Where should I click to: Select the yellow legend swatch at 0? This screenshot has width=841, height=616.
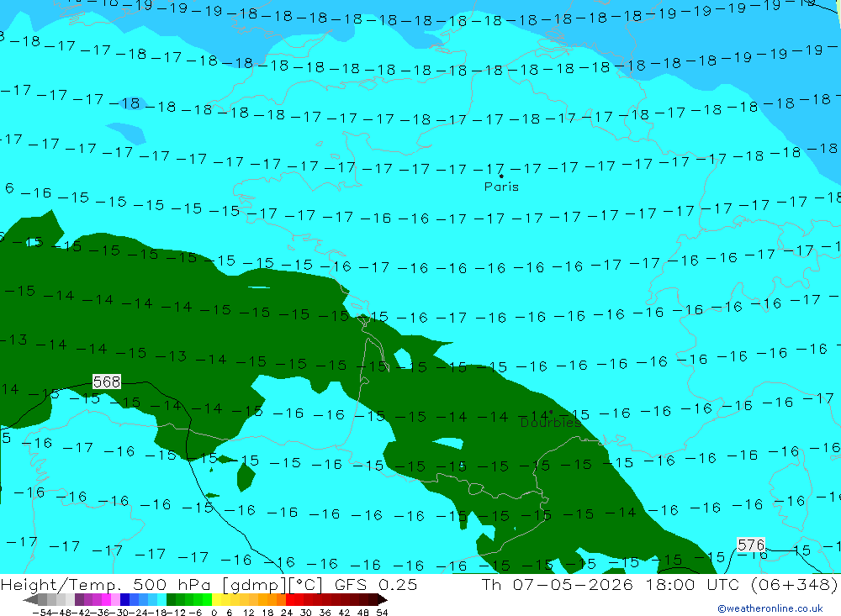[x=216, y=599]
